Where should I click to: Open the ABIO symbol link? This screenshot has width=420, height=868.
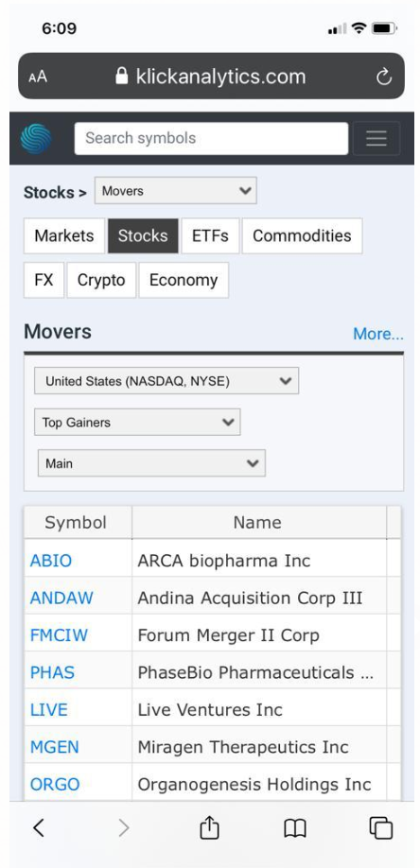click(51, 561)
